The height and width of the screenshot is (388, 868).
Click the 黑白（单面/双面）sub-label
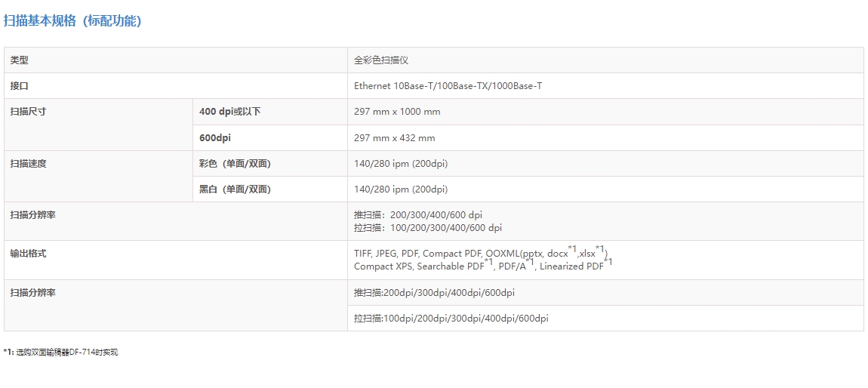[235, 189]
